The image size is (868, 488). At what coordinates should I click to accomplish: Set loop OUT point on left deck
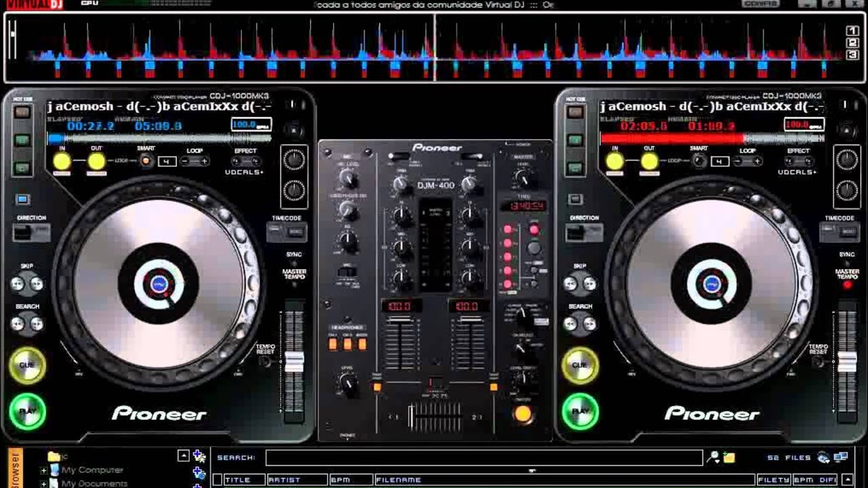[x=96, y=161]
